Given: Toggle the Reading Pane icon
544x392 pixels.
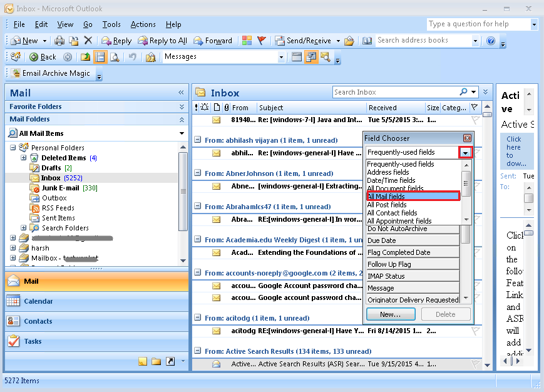Looking at the screenshot, I should click(100, 57).
